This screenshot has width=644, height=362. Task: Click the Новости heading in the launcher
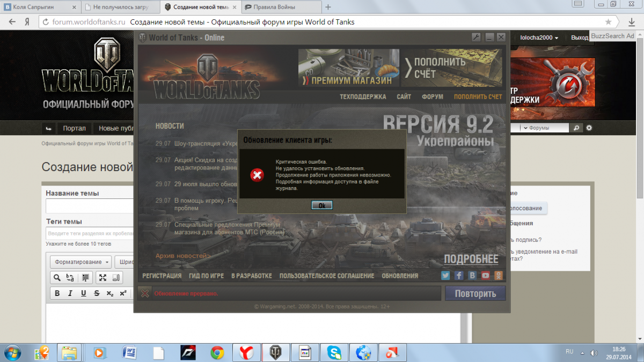click(170, 126)
